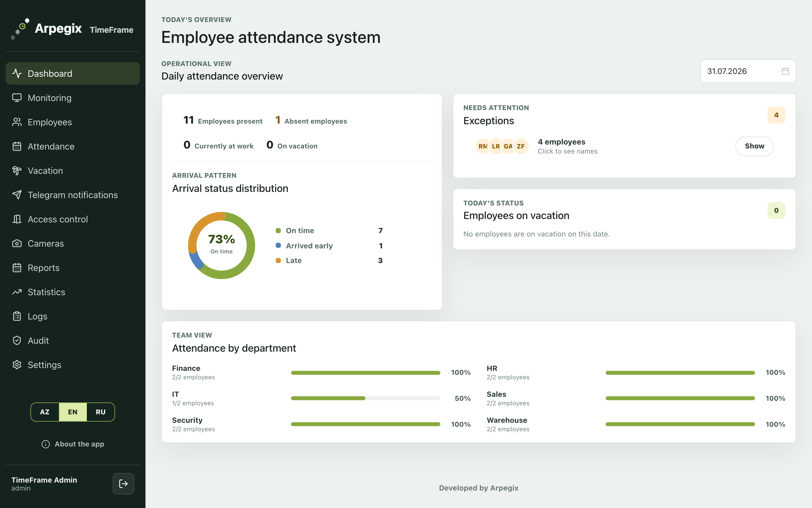Click Show button in Exceptions card
Viewport: 812px width, 508px height.
(754, 146)
